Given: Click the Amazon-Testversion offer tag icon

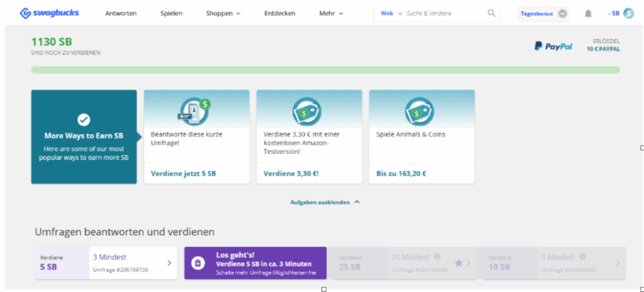Looking at the screenshot, I should point(308,111).
